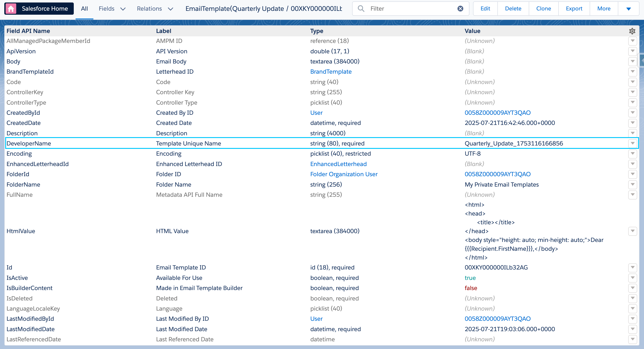Image resolution: width=644 pixels, height=349 pixels.
Task: Open table settings gear icon
Action: (632, 31)
